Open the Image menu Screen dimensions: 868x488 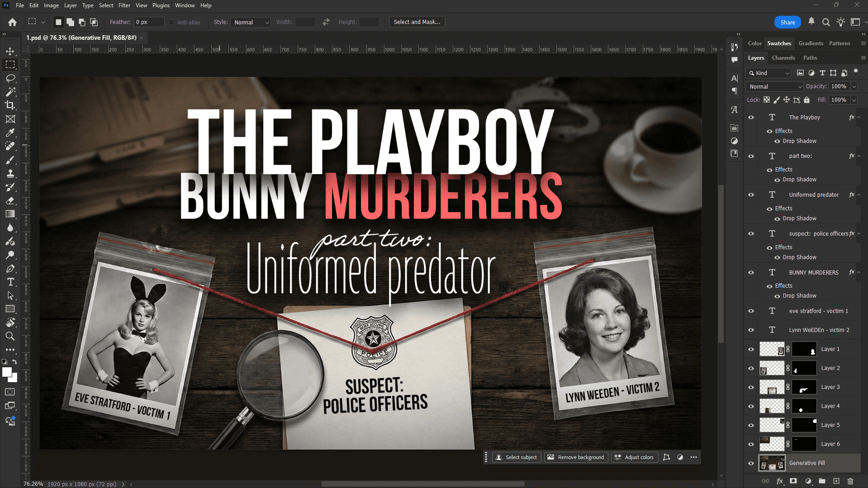pyautogui.click(x=51, y=5)
